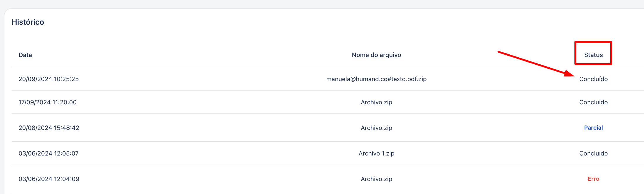Click Archivo.zip in the Erro row
This screenshot has width=644, height=194.
[x=376, y=179]
